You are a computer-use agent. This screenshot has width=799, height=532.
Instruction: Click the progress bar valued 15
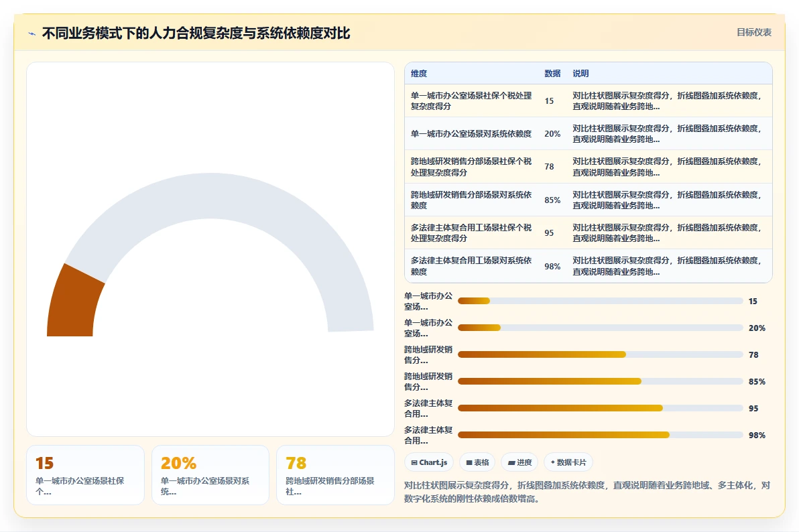[x=601, y=301]
